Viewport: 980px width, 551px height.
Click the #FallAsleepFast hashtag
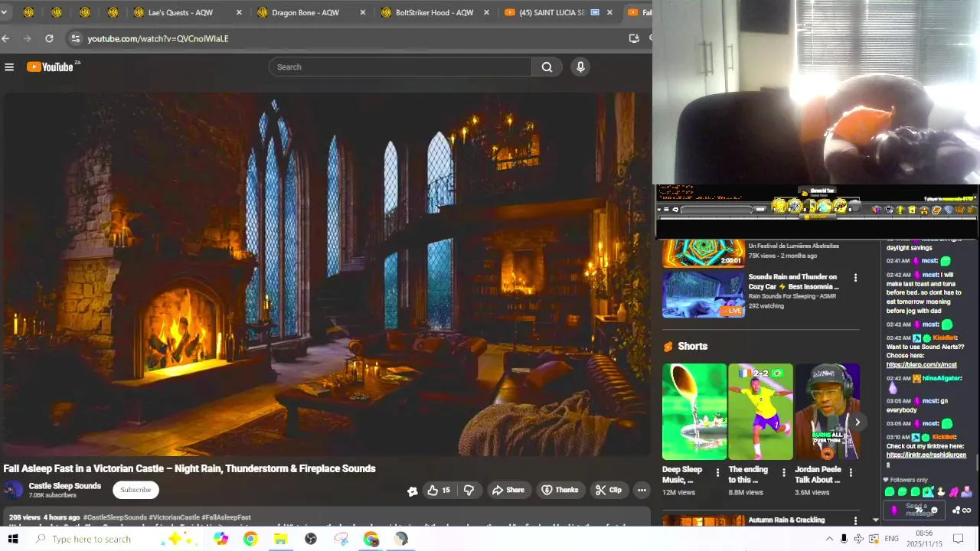(226, 518)
